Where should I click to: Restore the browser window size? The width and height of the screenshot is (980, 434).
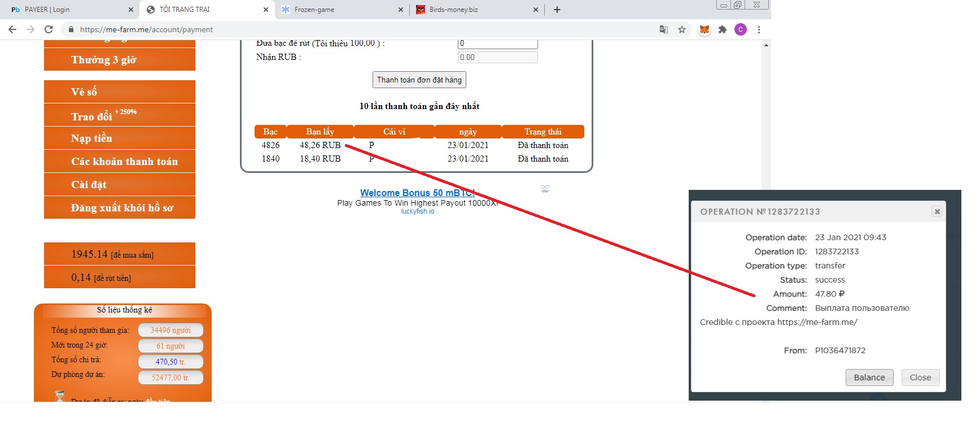pyautogui.click(x=737, y=5)
